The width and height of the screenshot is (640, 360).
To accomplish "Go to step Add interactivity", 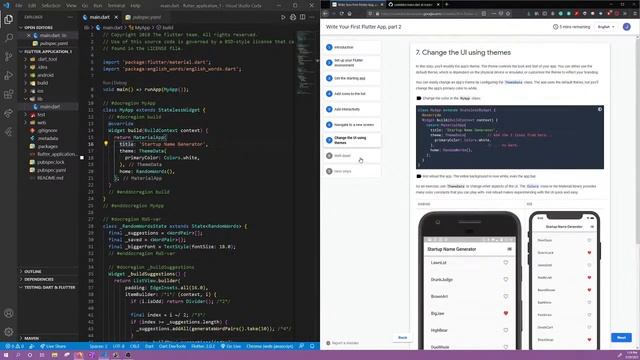I will point(353,109).
